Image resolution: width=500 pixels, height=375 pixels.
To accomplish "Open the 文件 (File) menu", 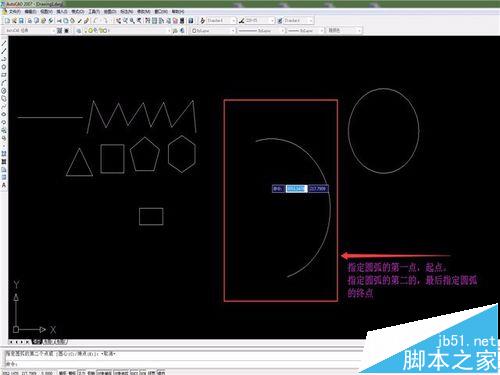I will [14, 11].
